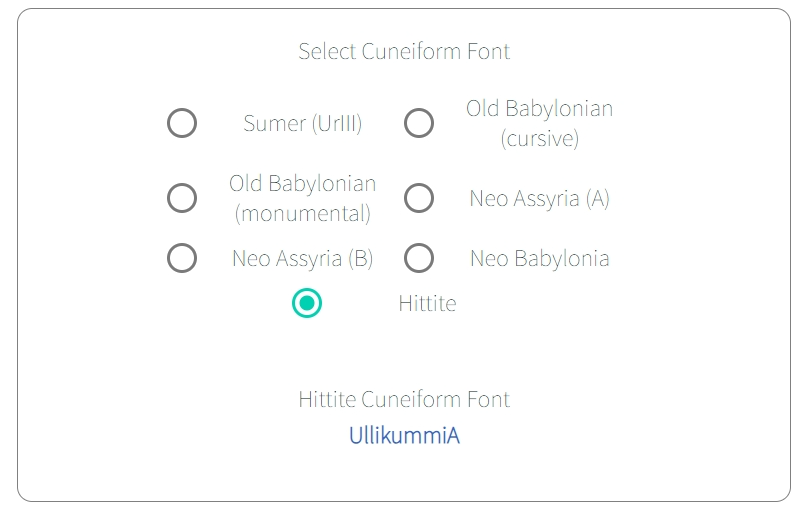
Task: Click the 'Hittite Cuneiform Font' caption
Action: (404, 399)
